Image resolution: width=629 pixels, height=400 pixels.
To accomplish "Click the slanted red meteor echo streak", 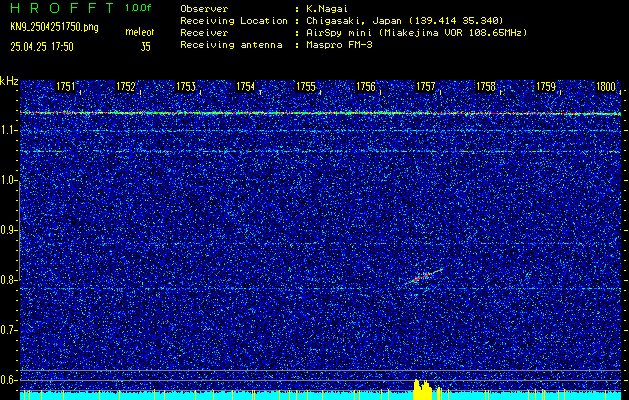I will tap(424, 276).
